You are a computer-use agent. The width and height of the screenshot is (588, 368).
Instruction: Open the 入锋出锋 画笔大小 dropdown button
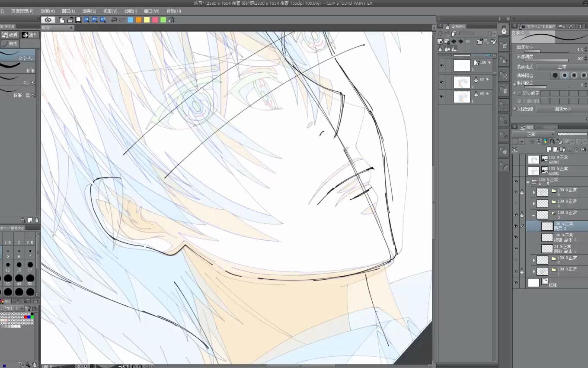pyautogui.click(x=561, y=109)
